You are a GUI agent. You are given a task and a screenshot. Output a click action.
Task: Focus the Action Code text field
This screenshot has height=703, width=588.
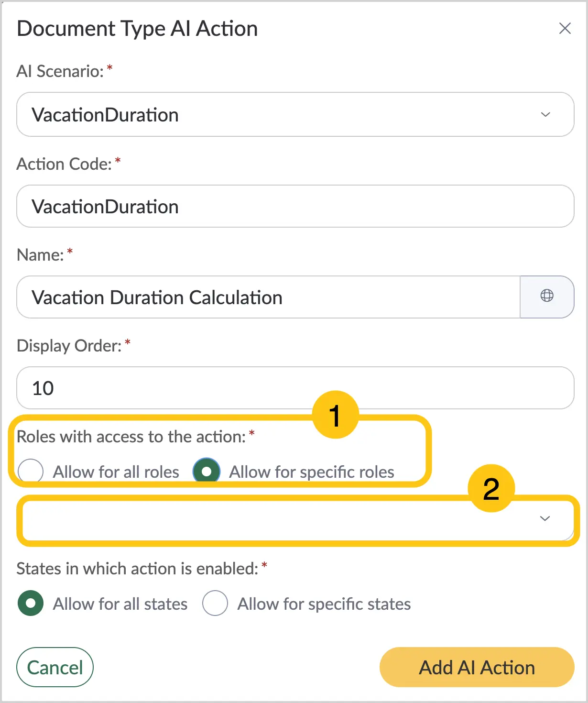click(x=295, y=206)
